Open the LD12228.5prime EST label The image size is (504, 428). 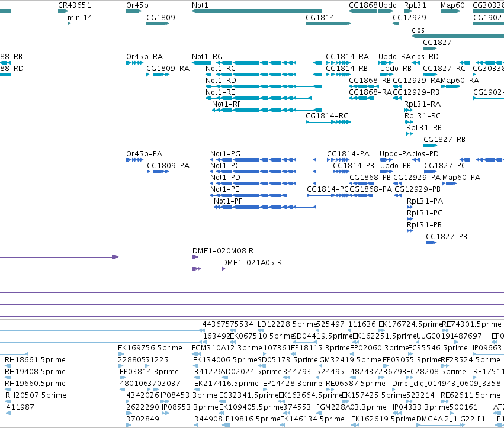[x=287, y=324]
